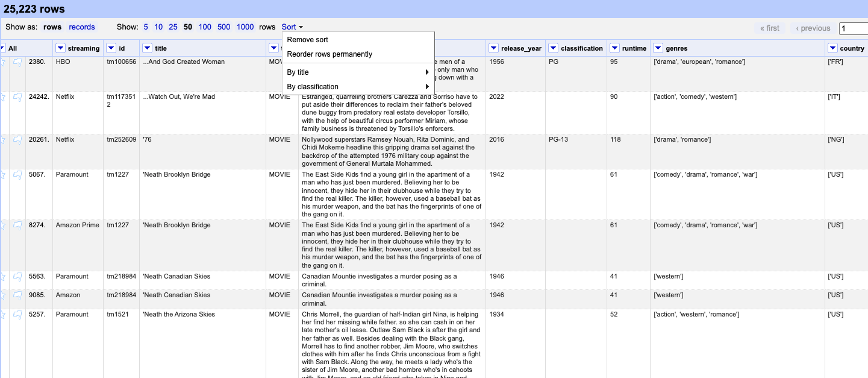
Task: Show 100 rows per page
Action: [205, 27]
